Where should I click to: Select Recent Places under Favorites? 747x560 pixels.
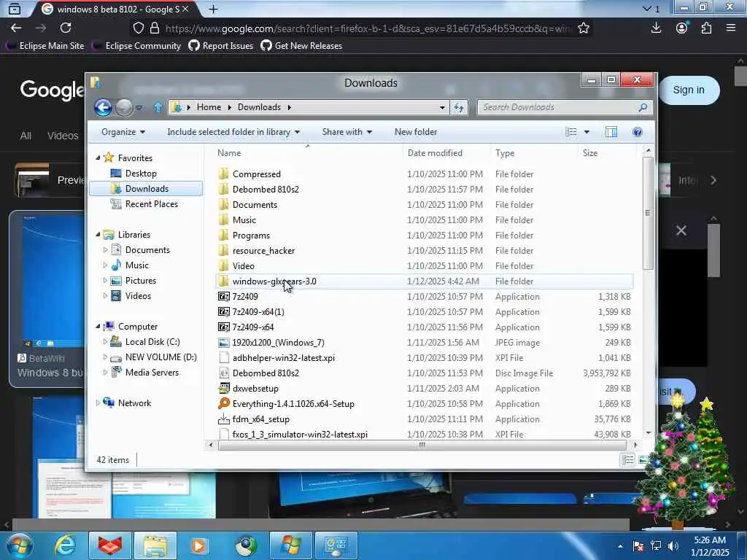pyautogui.click(x=152, y=204)
